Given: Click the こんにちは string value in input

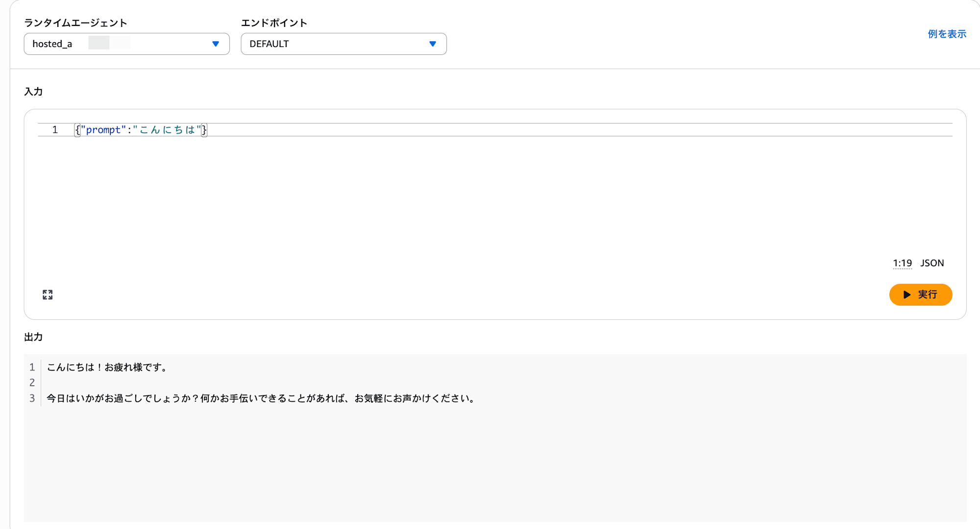Looking at the screenshot, I should pos(167,130).
